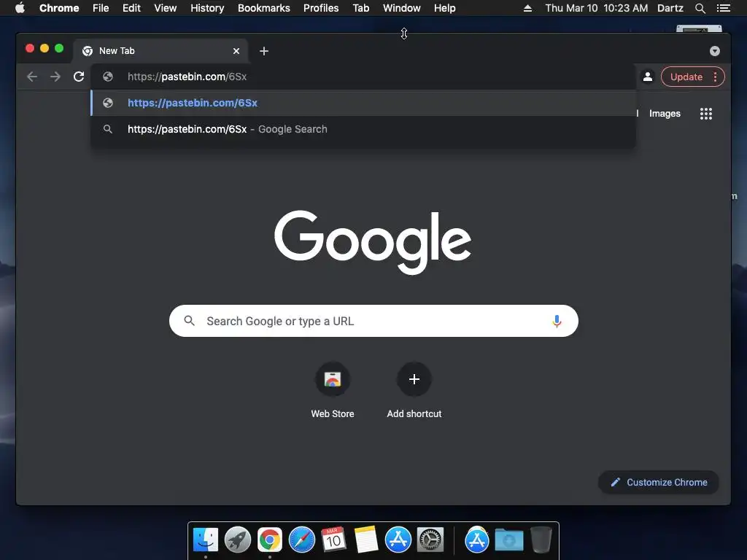Start voice search with the microphone icon

tap(557, 322)
